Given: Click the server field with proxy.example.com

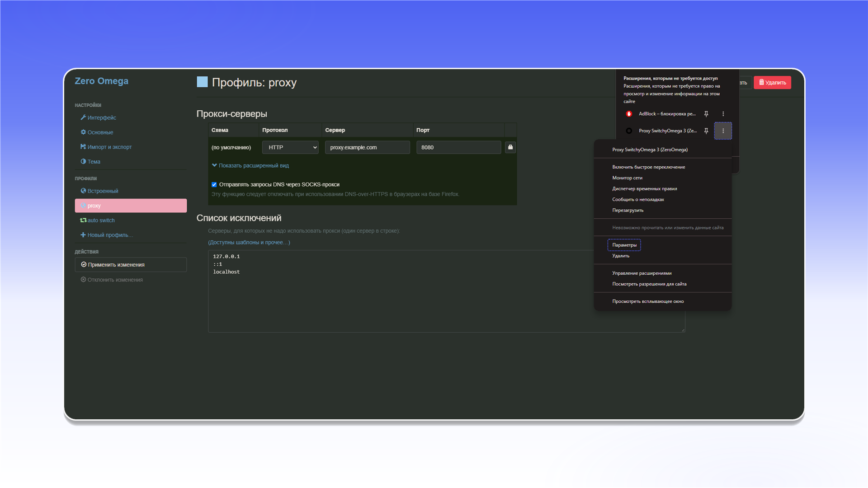Looking at the screenshot, I should (367, 147).
